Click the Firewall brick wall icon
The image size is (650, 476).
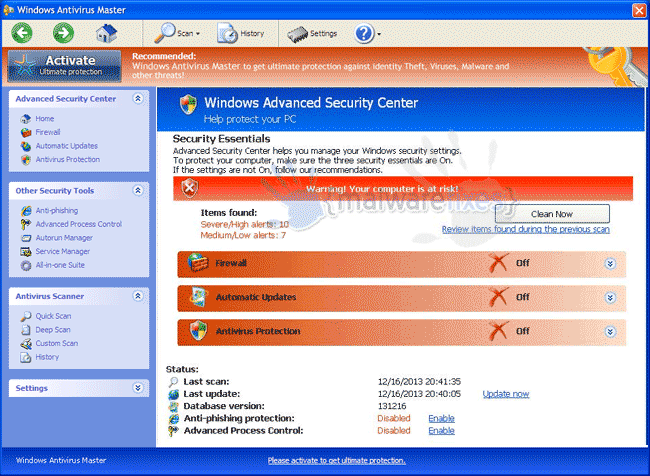point(198,263)
